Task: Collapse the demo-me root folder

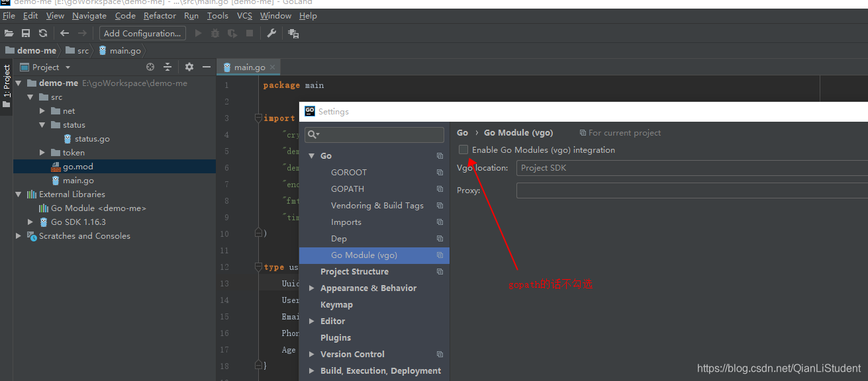Action: [x=19, y=83]
